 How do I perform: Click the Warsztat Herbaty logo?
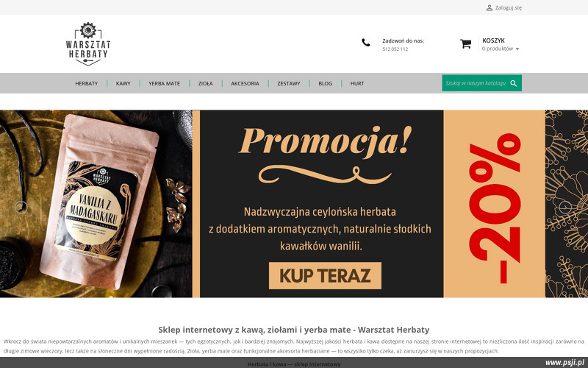click(88, 44)
